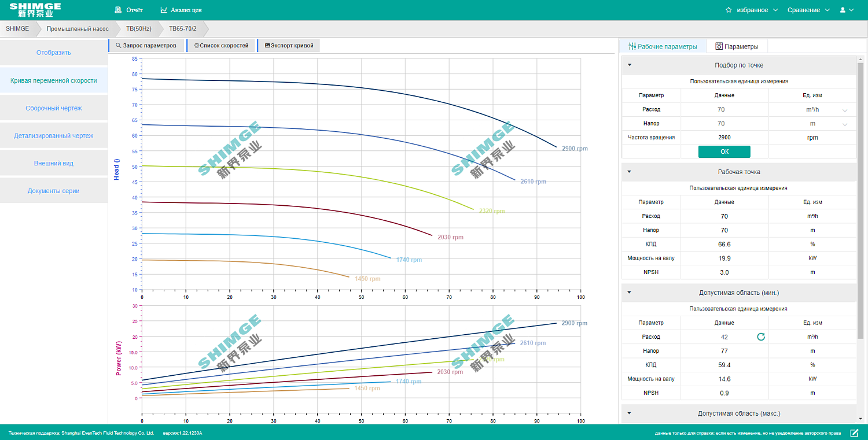Click the OK button
Screen dimensions: 868x440
724,151
